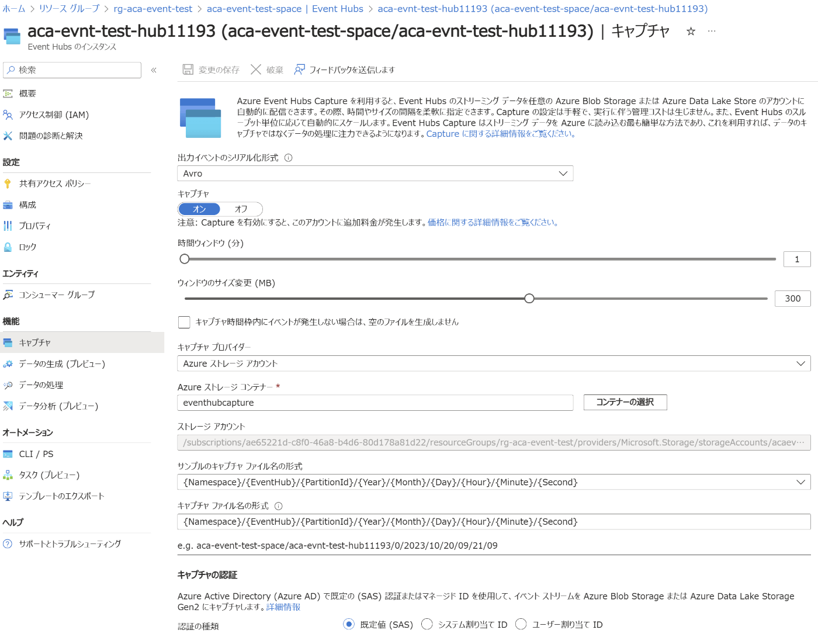The width and height of the screenshot is (818, 644).
Task: Go to aca-event-test-space | Event Hubs breadcrumb
Action: (285, 9)
